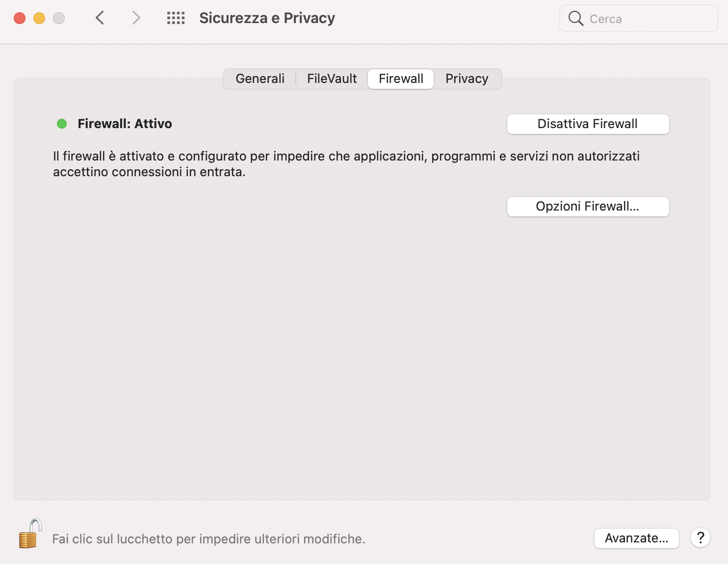Select the Firewall tab

point(401,79)
